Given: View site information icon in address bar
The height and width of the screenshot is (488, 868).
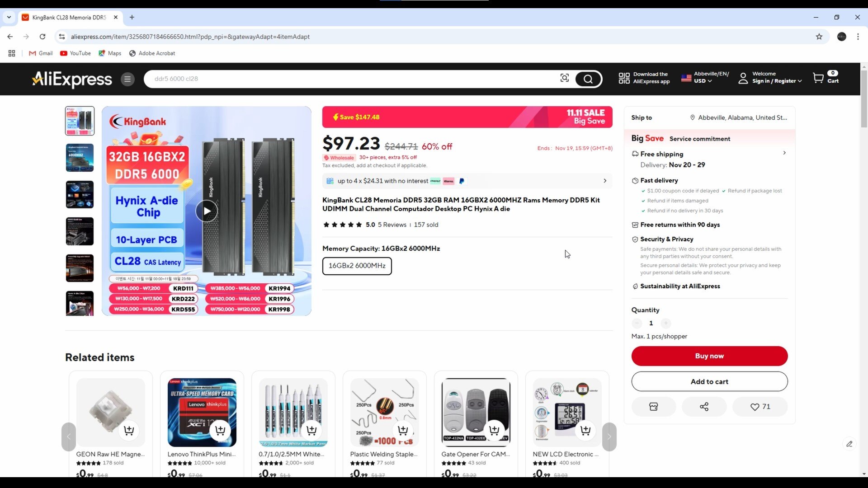Looking at the screenshot, I should coord(62,37).
